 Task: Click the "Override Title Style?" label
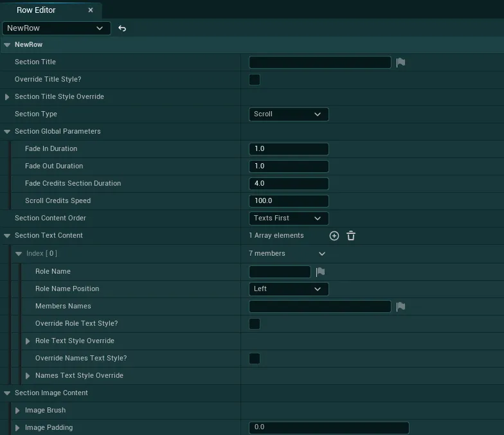tap(48, 80)
